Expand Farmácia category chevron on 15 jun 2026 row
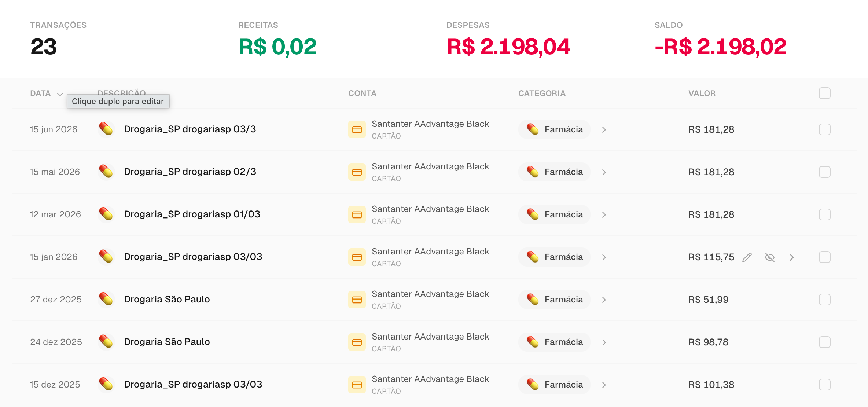Viewport: 868px width, 407px height. [604, 130]
